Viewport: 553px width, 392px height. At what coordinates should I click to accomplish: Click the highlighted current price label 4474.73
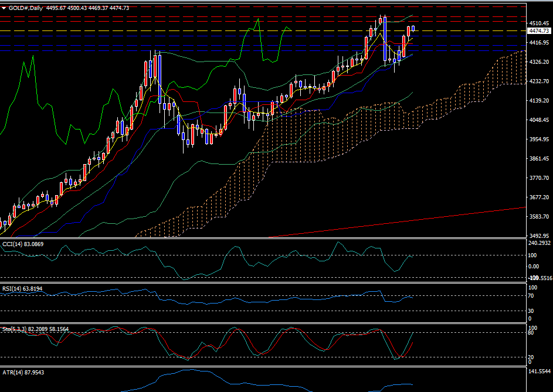pyautogui.click(x=538, y=30)
